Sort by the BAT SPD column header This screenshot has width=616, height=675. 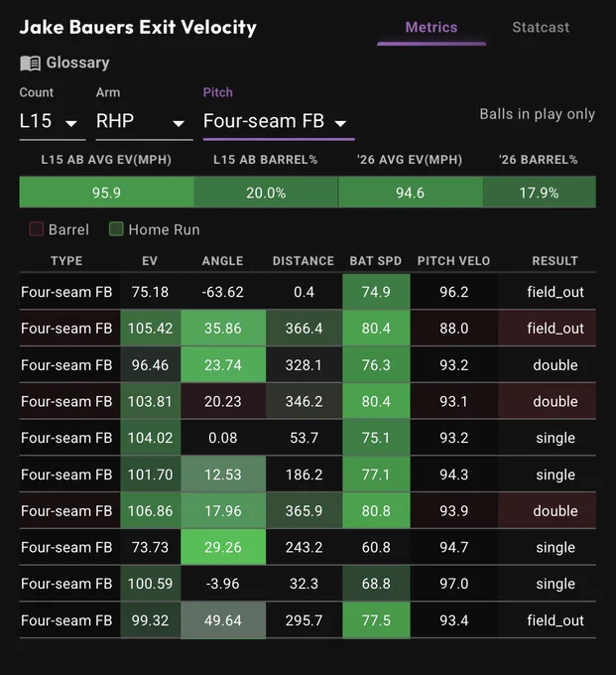(x=376, y=261)
